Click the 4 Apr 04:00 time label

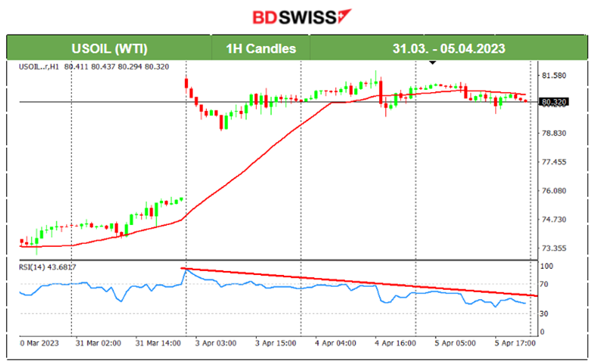click(x=335, y=343)
